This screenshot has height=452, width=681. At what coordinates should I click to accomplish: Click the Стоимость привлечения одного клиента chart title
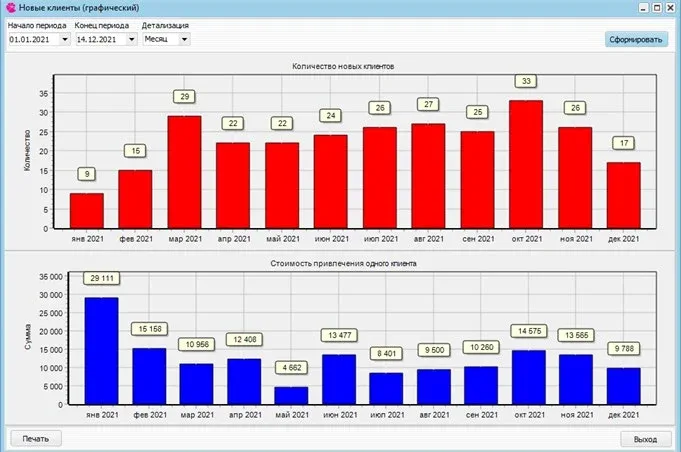point(343,264)
